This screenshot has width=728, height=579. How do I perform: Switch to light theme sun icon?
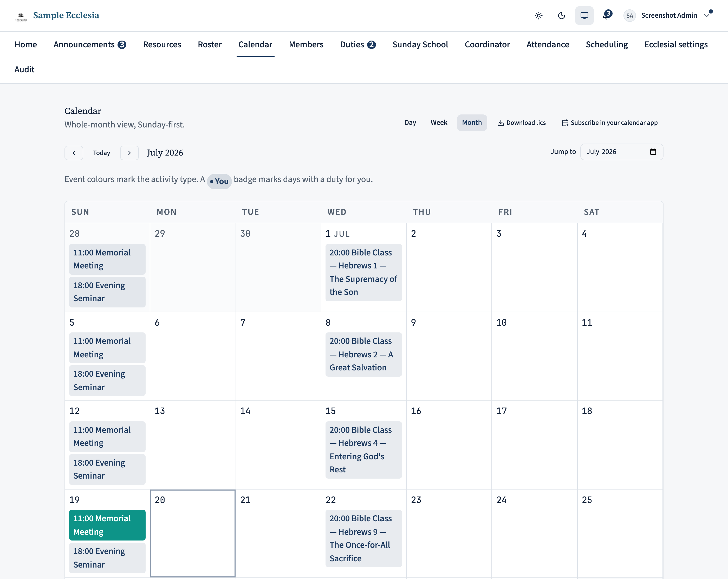click(538, 16)
